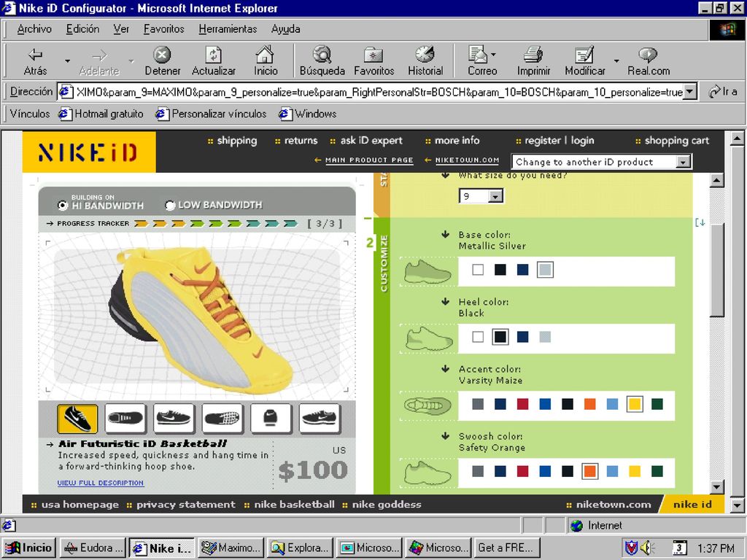Viewport: 747px width, 560px height.
Task: Open the Real.com toolbar icon
Action: tap(648, 55)
